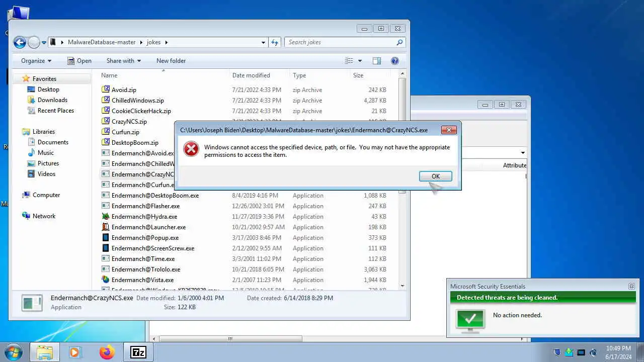The height and width of the screenshot is (362, 644).
Task: Click the Open toolbar button
Action: (79, 61)
